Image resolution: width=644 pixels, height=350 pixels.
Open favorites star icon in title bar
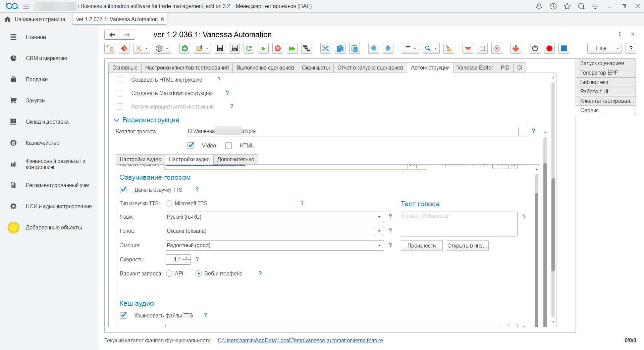click(567, 6)
